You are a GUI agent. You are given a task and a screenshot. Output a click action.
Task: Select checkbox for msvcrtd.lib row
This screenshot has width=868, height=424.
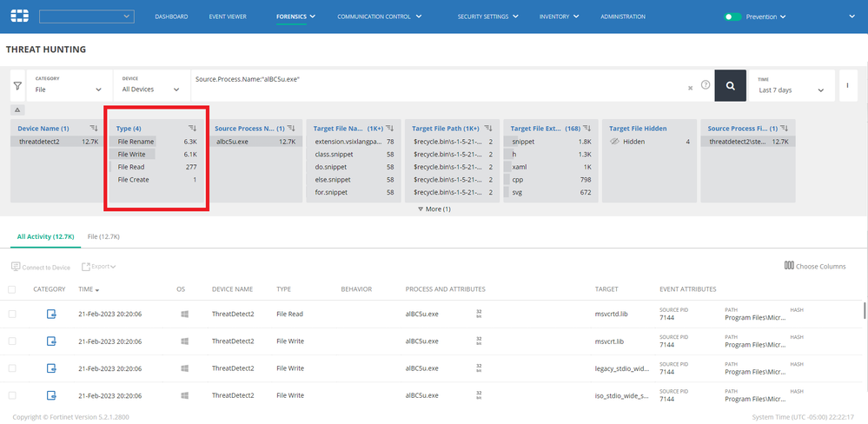pyautogui.click(x=12, y=314)
